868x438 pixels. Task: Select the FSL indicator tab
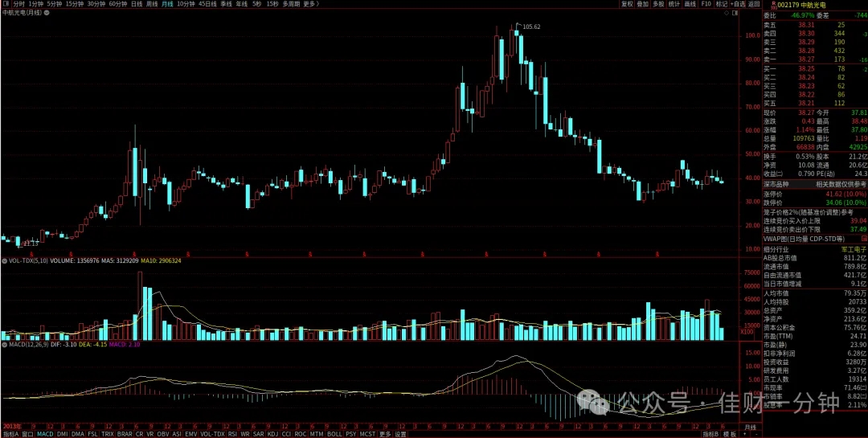click(x=92, y=434)
